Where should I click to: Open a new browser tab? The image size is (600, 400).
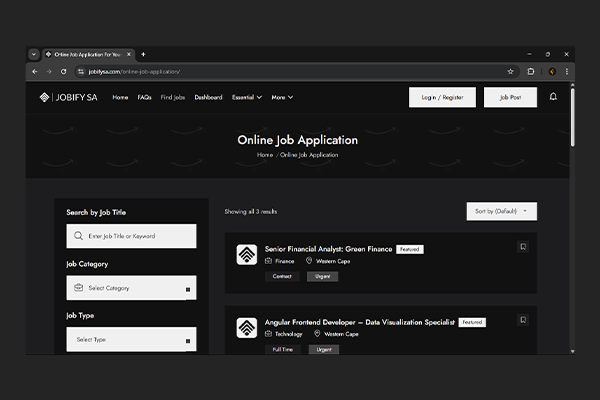click(x=143, y=54)
